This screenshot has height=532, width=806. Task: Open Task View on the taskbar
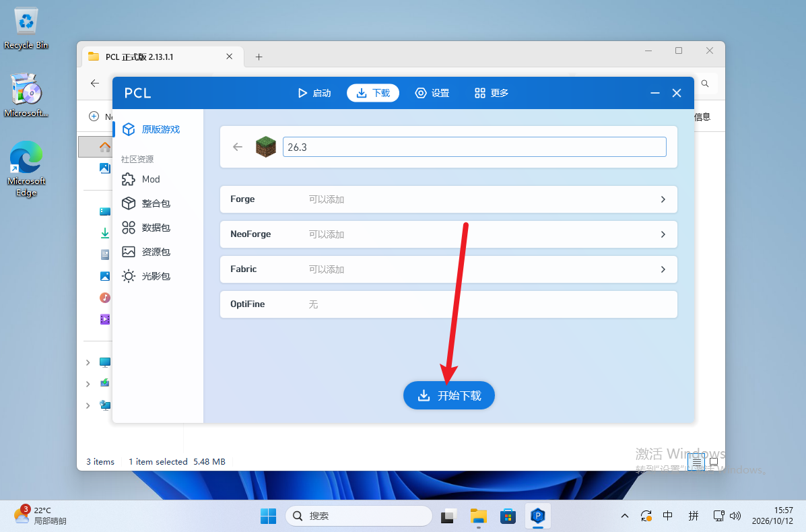tap(448, 516)
